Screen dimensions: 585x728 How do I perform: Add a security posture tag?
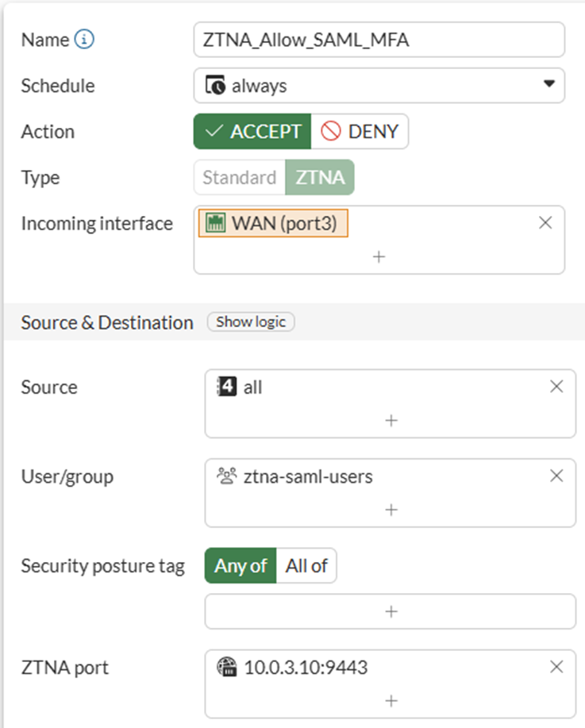[390, 611]
